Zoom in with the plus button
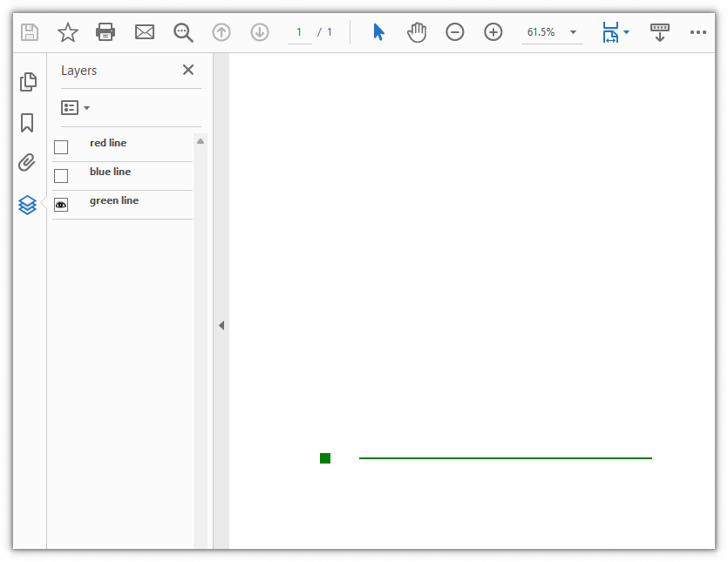Screen dimensions: 728x562 point(493,32)
